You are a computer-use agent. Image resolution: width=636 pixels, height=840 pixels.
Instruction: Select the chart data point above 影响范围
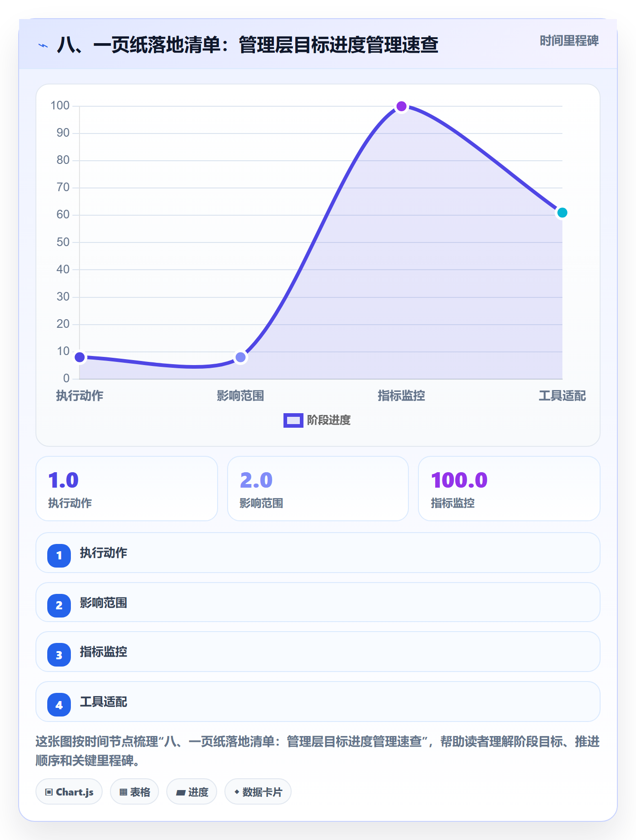(240, 357)
